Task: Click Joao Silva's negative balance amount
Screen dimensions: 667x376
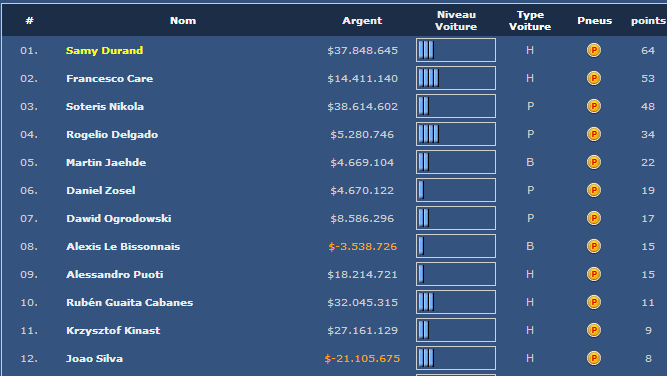Action: tap(362, 359)
